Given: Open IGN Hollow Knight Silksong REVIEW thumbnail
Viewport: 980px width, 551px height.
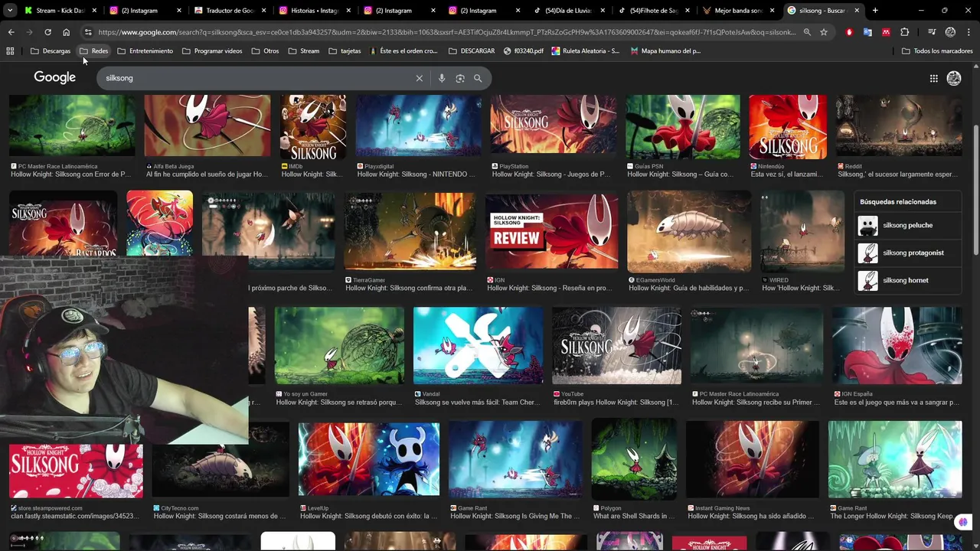Looking at the screenshot, I should coord(551,230).
